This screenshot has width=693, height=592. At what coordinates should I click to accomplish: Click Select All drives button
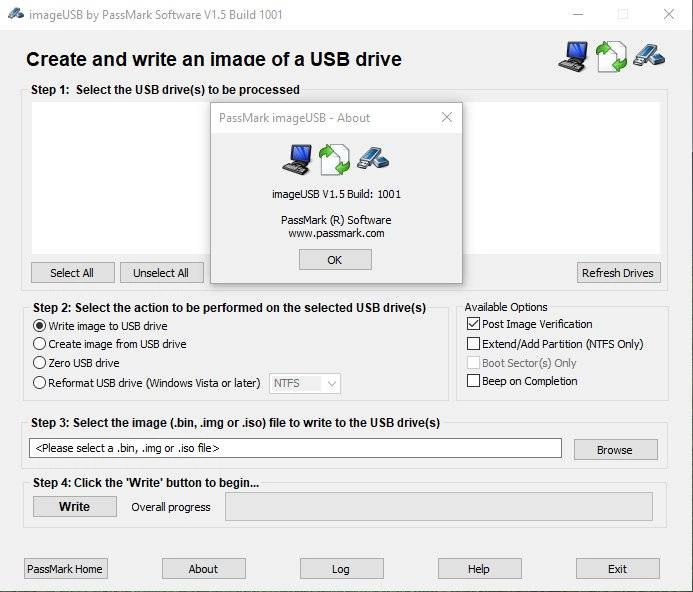click(x=72, y=273)
